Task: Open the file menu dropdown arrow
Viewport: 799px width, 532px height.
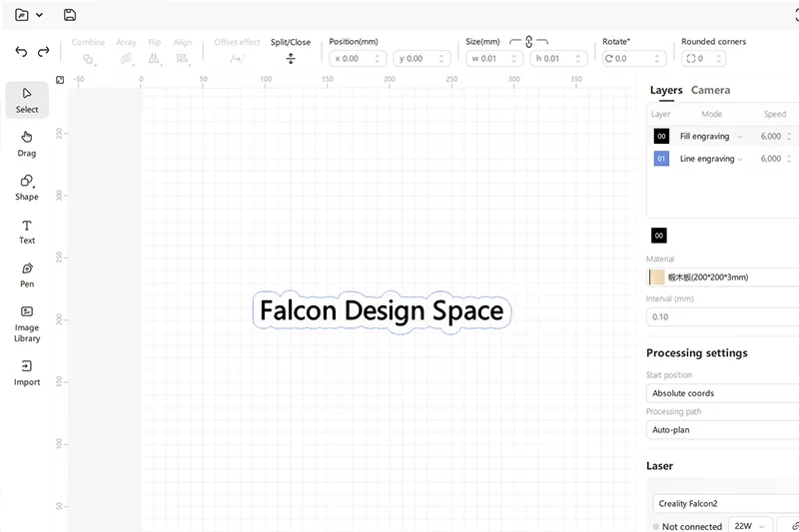Action: (x=39, y=15)
